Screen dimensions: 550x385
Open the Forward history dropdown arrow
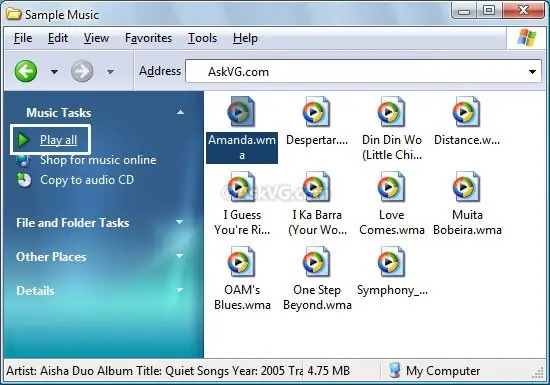point(110,72)
